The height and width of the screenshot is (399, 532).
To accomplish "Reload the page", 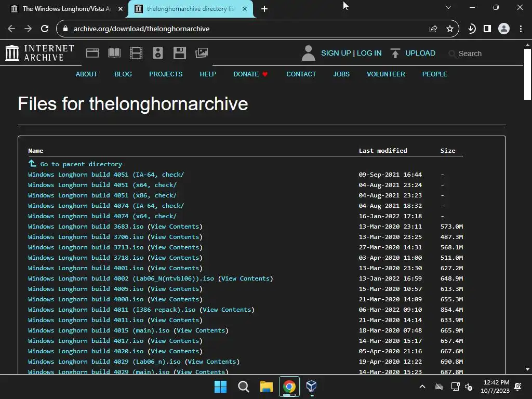I will pyautogui.click(x=45, y=29).
